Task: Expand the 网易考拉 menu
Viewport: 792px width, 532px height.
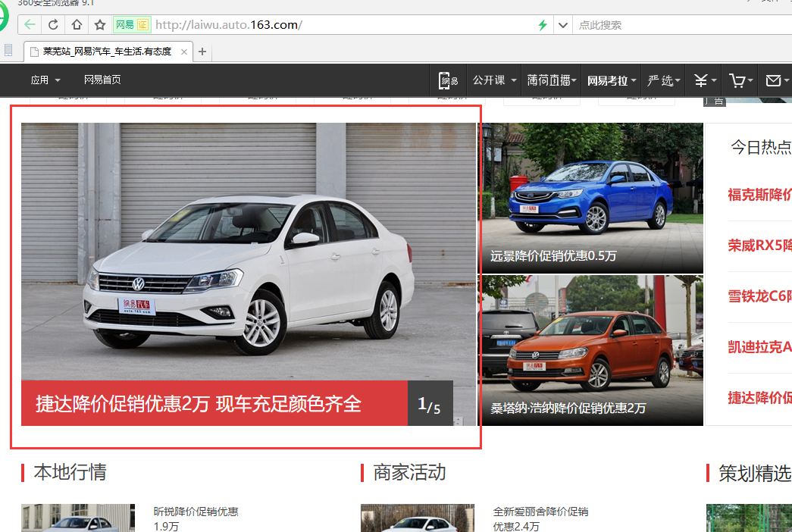Action: (611, 80)
